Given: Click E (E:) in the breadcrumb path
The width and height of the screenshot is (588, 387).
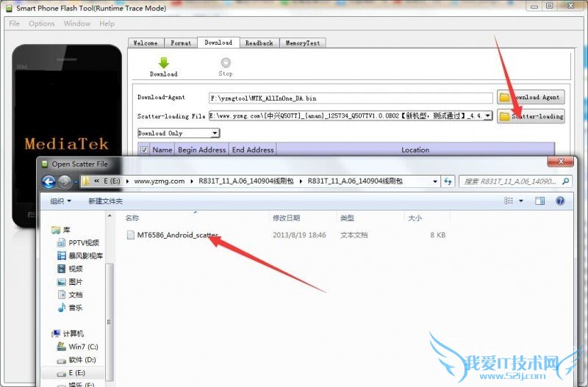Looking at the screenshot, I should (112, 181).
